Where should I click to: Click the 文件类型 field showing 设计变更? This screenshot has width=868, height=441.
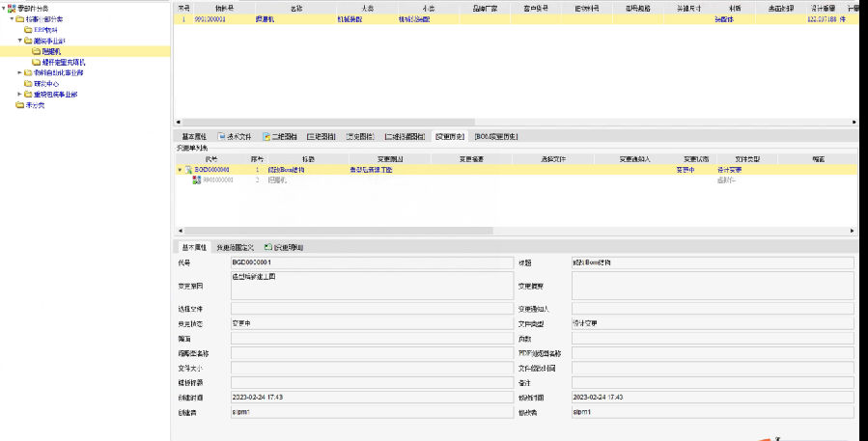(713, 323)
